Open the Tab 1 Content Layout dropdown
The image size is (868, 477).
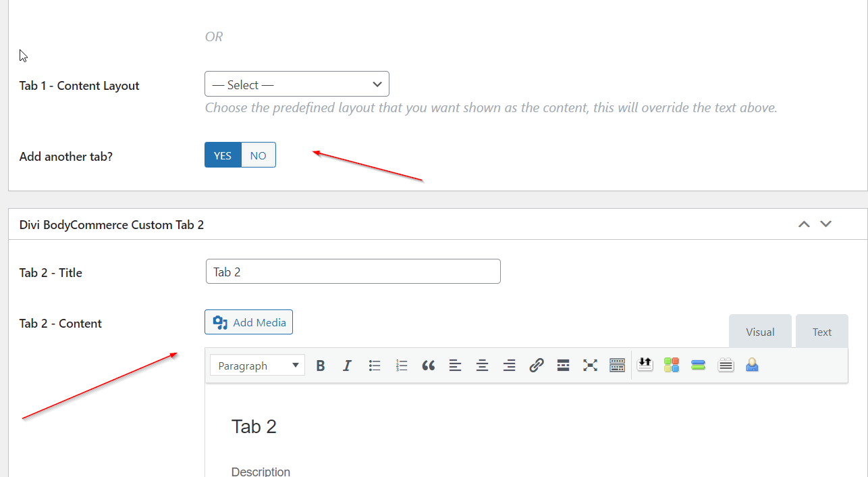[297, 84]
